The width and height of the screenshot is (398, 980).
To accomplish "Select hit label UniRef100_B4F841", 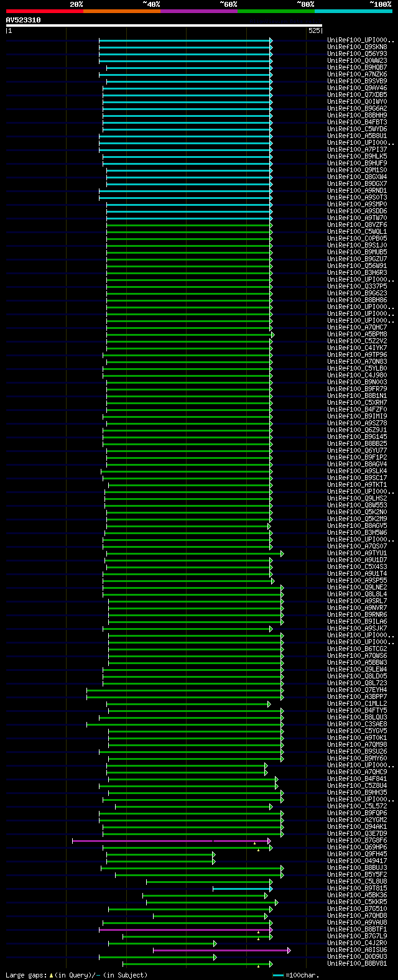I will (357, 779).
